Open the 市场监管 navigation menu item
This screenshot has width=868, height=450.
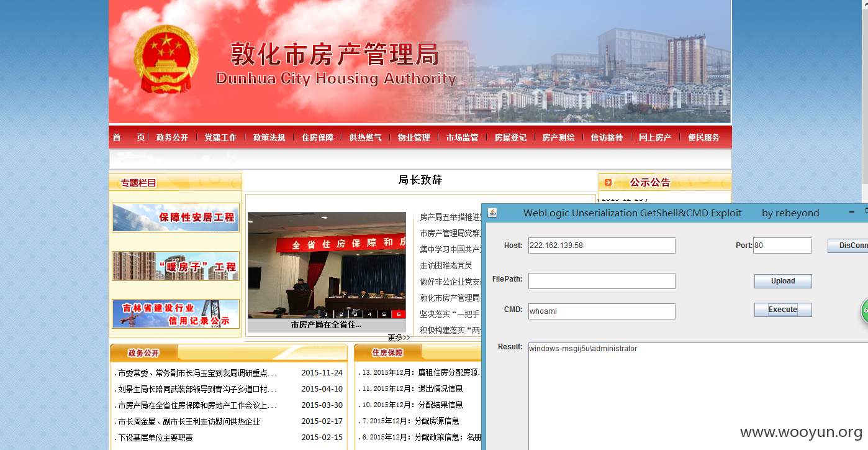(462, 137)
